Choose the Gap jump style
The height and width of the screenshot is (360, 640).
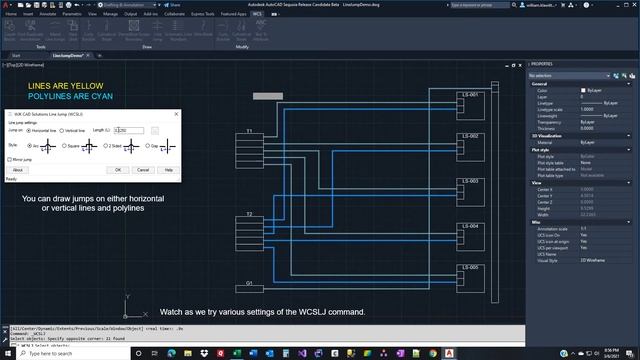(x=147, y=146)
